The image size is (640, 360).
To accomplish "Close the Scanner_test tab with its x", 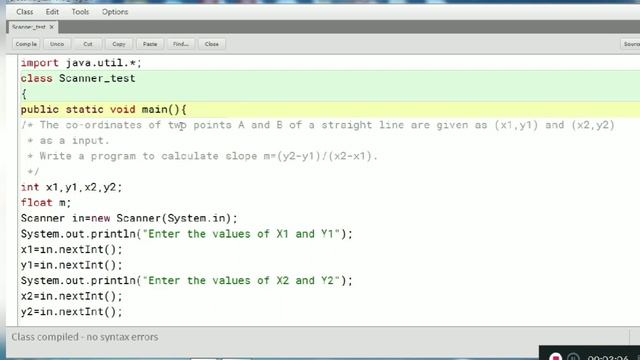I will click(x=52, y=27).
